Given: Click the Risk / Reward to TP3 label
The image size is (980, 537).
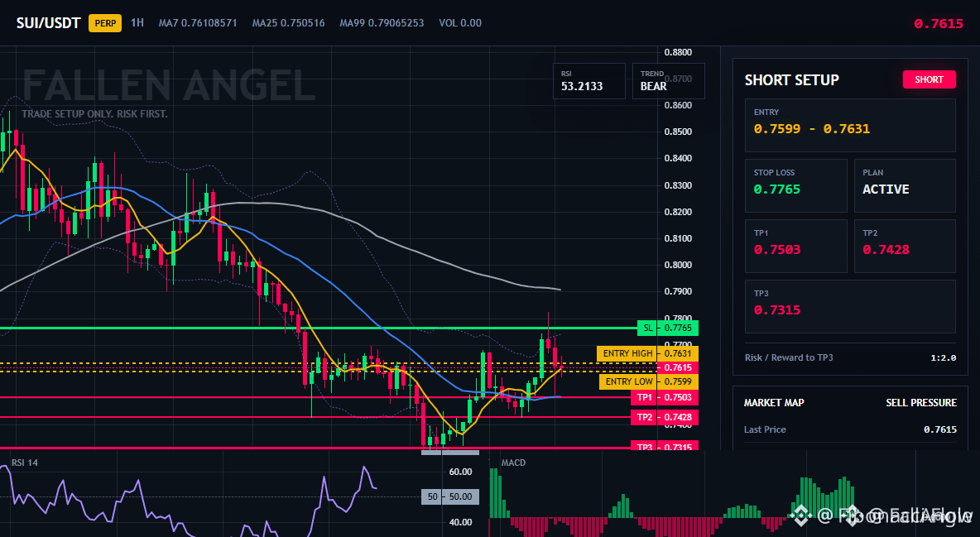Looking at the screenshot, I should tap(789, 357).
